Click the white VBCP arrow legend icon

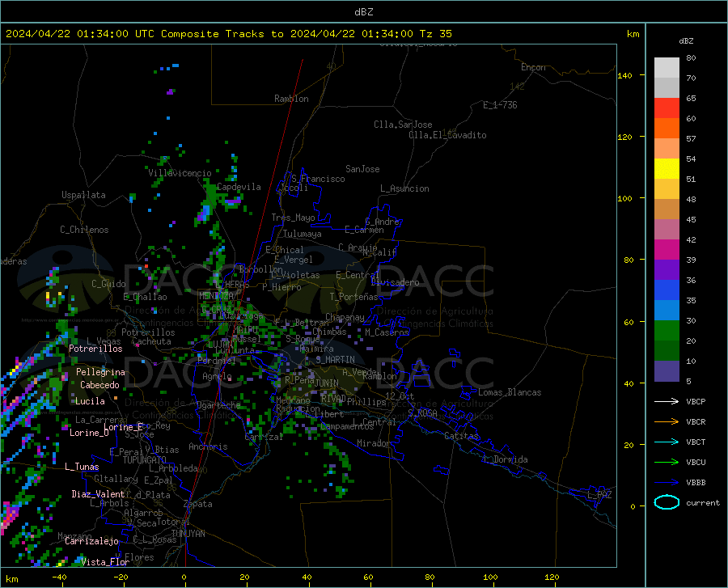click(x=667, y=401)
